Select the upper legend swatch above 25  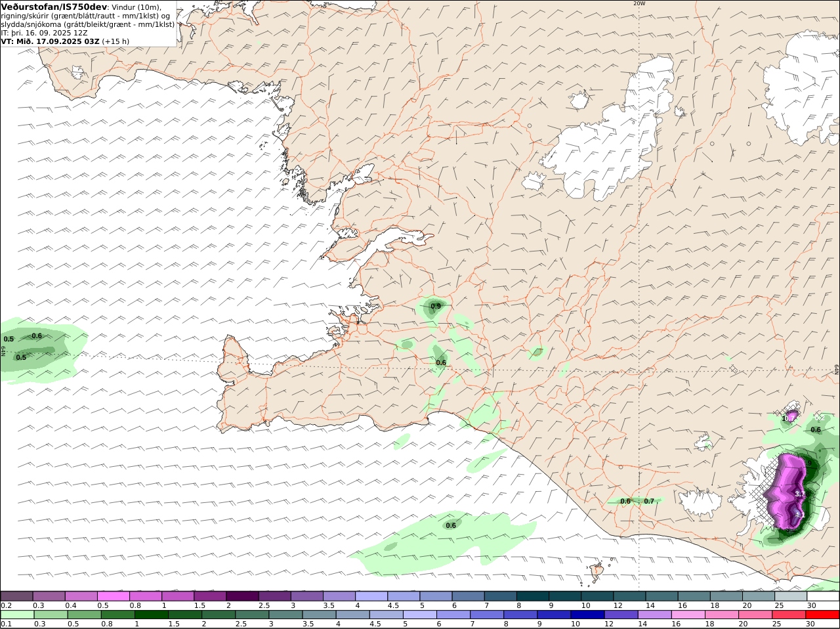click(x=791, y=596)
